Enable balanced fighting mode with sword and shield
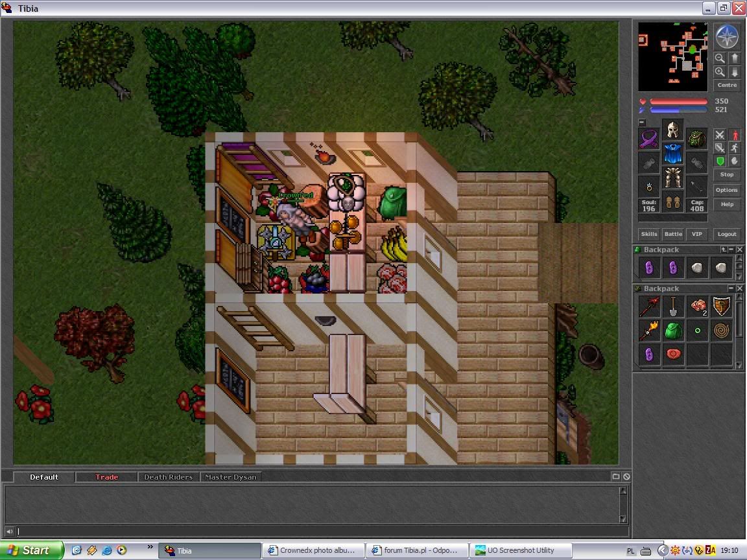 (720, 148)
